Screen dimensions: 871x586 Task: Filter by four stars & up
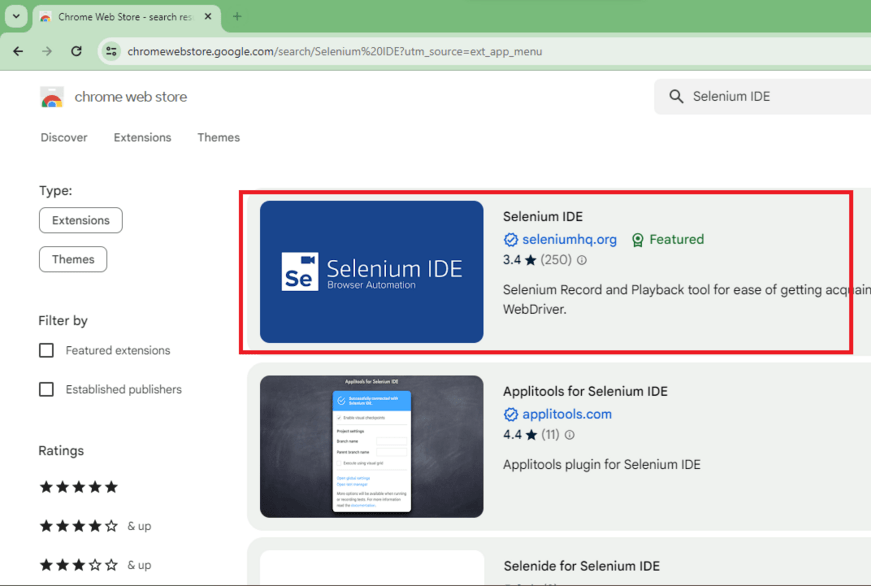click(x=95, y=526)
